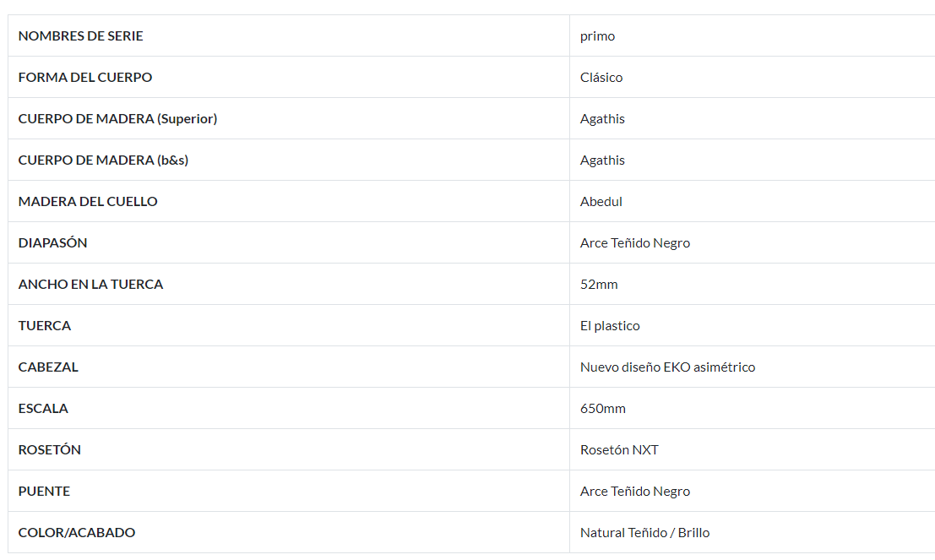Select the "52mm" nut width value
The image size is (935, 560).
pos(599,285)
